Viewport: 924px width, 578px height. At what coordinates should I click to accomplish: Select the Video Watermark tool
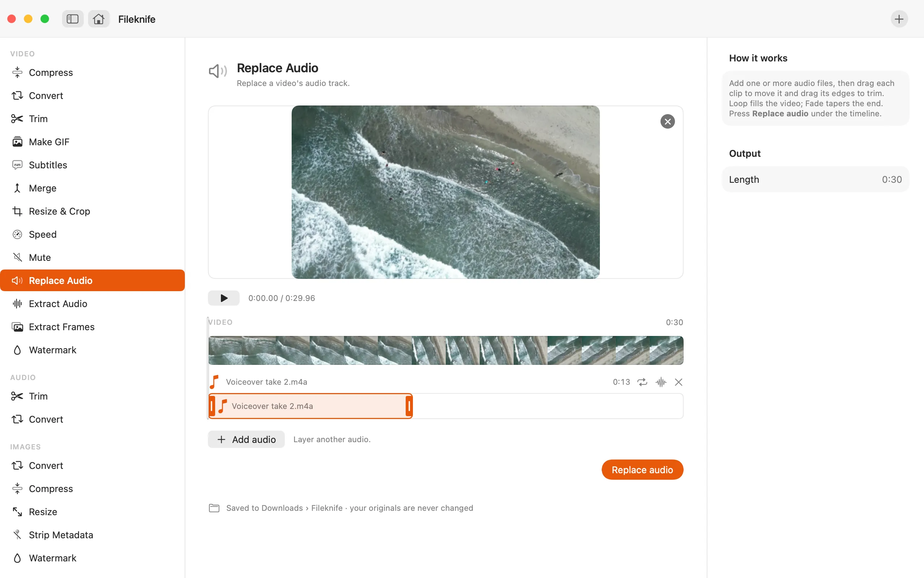[x=92, y=350]
